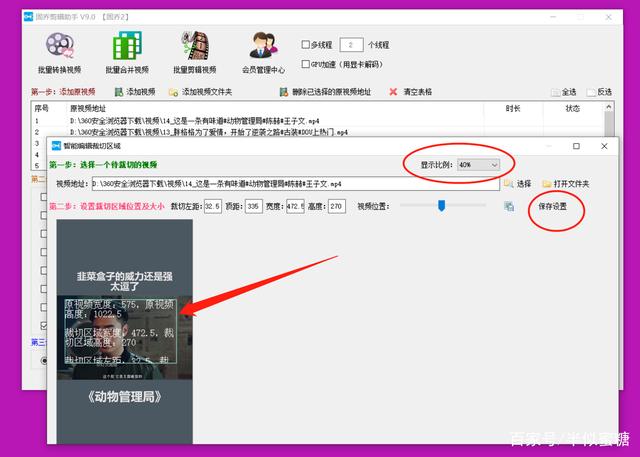This screenshot has width=640, height=457.
Task: Click the video list scrollbar up arrow
Action: (x=609, y=107)
